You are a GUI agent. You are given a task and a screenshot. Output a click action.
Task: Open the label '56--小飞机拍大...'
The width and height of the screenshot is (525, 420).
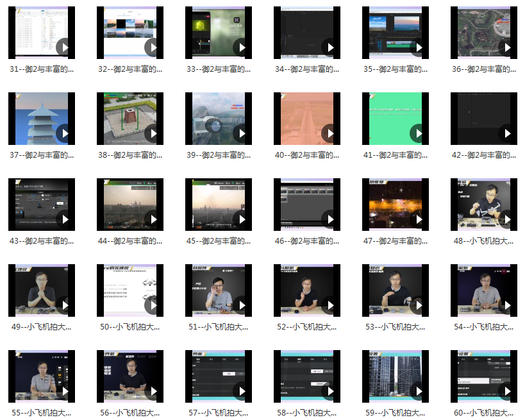pos(130,413)
